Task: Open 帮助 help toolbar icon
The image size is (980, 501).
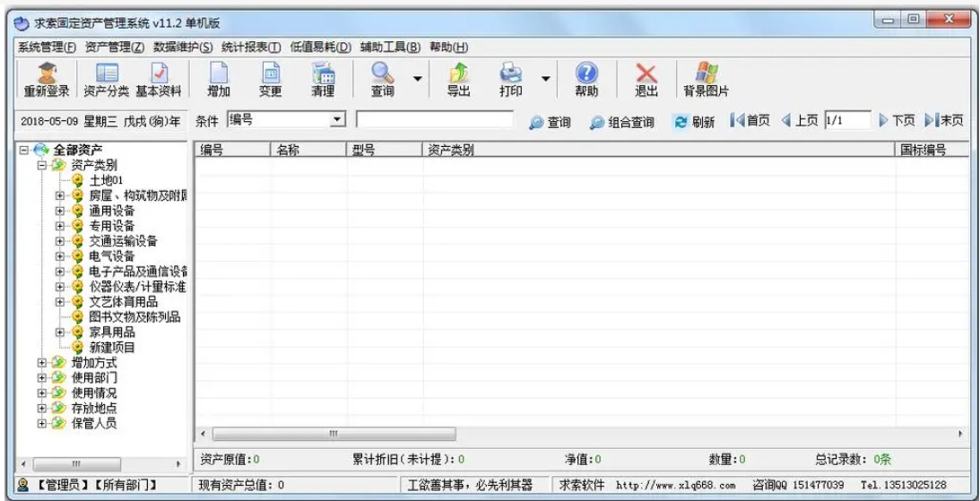Action: tap(586, 80)
